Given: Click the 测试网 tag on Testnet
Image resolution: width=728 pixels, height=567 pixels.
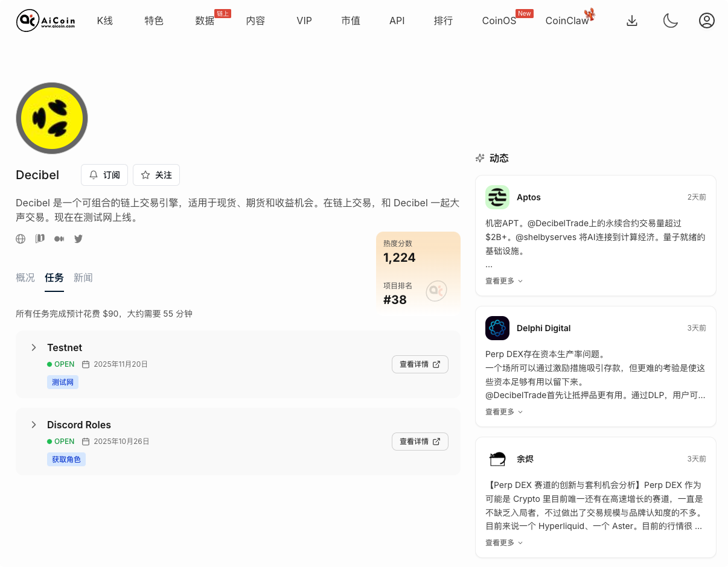Looking at the screenshot, I should coord(63,382).
